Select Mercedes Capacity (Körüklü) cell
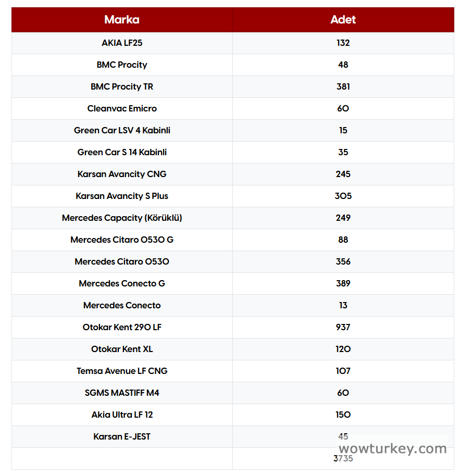Viewport: 460px width, 476px height. pos(122,218)
